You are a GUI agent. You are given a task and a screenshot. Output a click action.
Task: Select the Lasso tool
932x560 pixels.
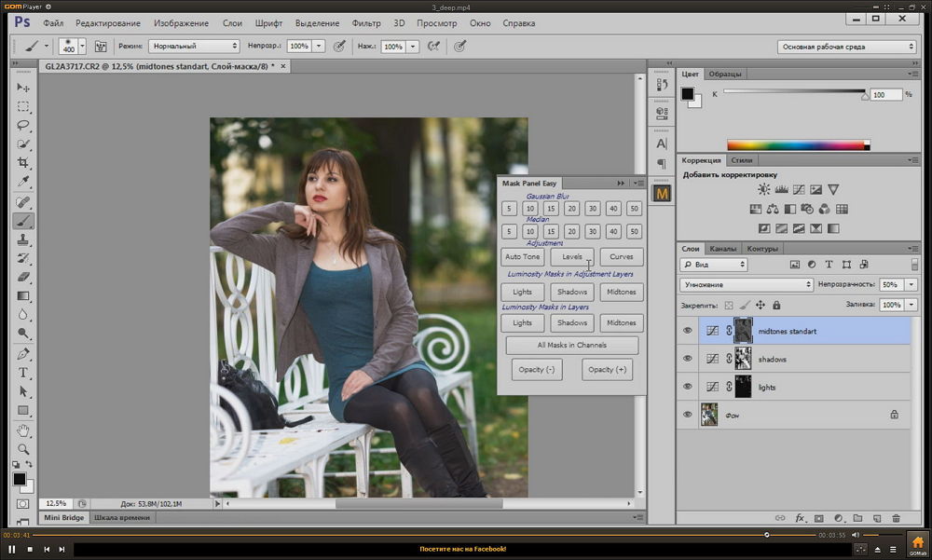[x=23, y=124]
